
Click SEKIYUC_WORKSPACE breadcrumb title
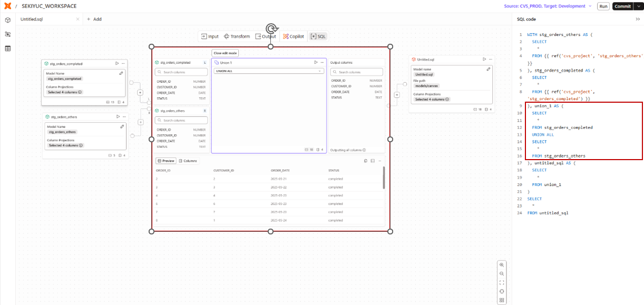(48, 6)
